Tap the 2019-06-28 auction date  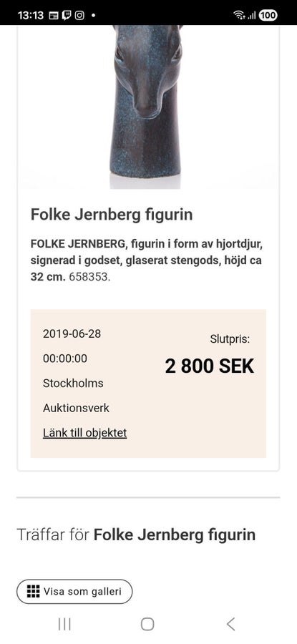pyautogui.click(x=72, y=333)
